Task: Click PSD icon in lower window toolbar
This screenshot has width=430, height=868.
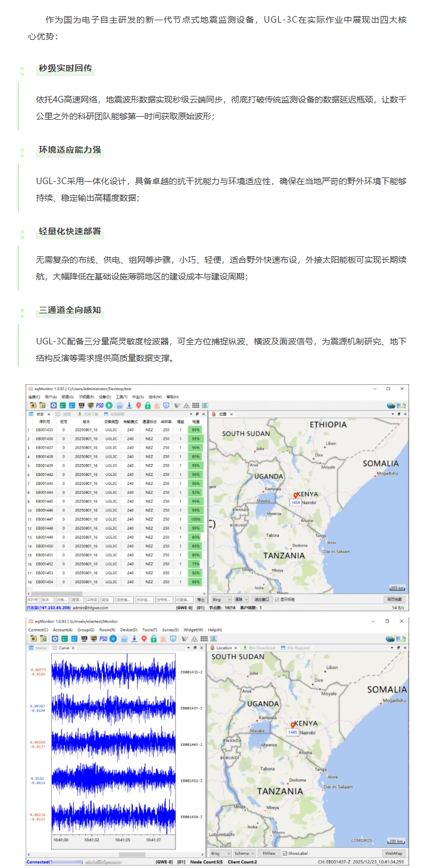Action: (x=103, y=639)
